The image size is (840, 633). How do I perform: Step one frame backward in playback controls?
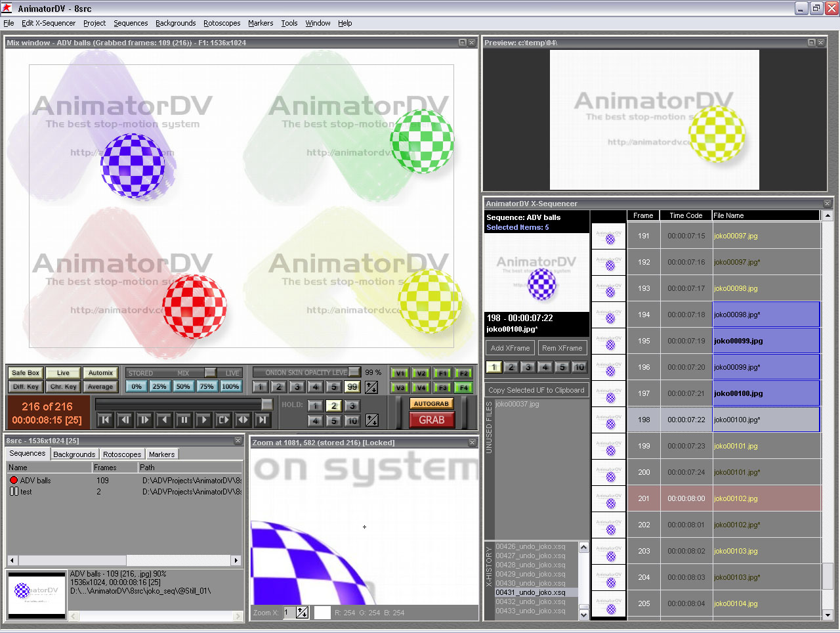(x=125, y=420)
